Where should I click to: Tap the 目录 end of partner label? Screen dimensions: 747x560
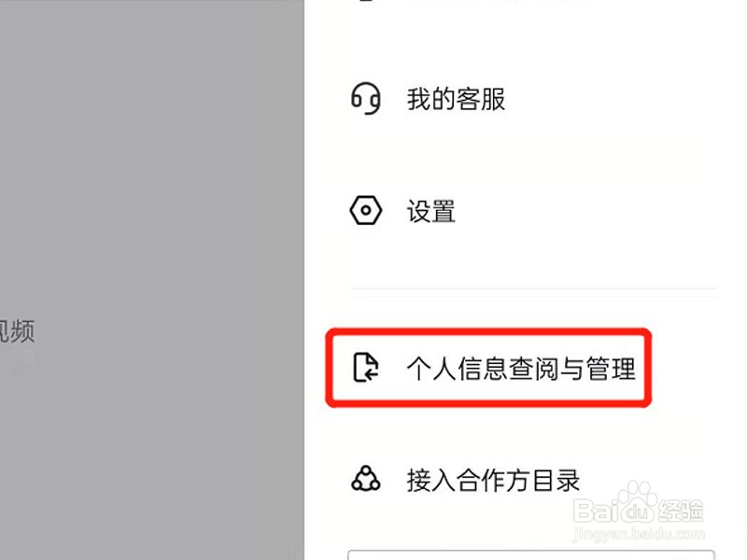[x=556, y=480]
